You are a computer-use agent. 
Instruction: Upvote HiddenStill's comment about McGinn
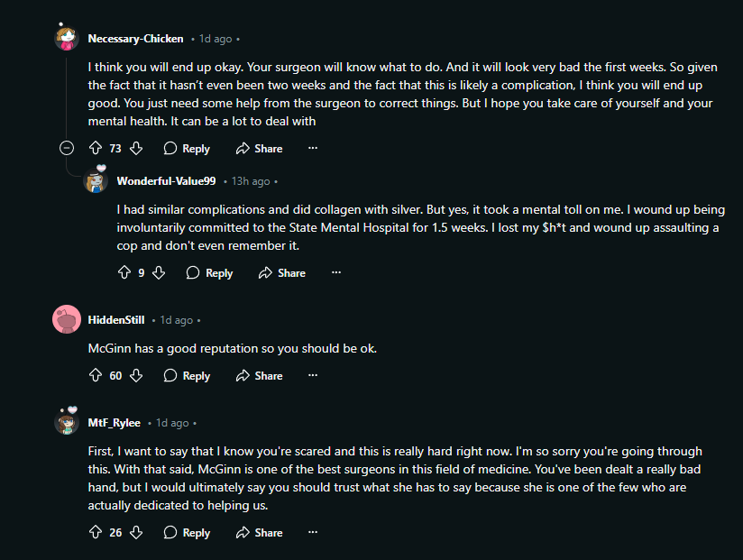tap(96, 376)
